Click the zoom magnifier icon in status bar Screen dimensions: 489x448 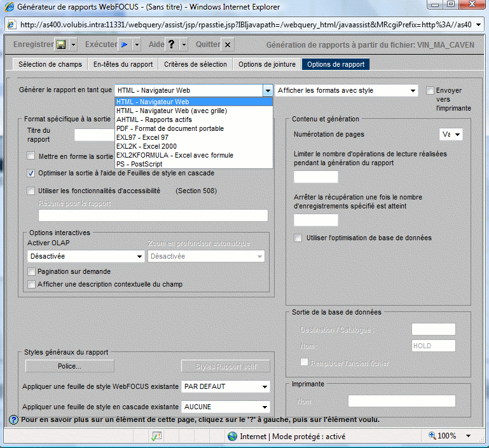(x=432, y=435)
